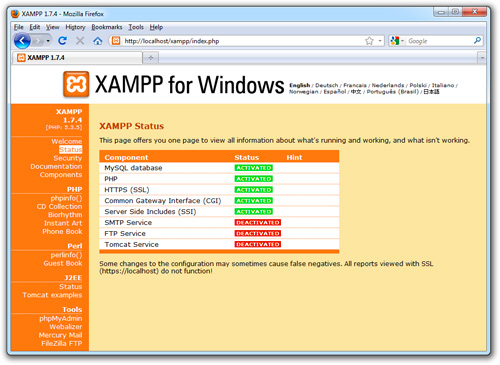Click the Firefox back arrow button

coord(22,41)
